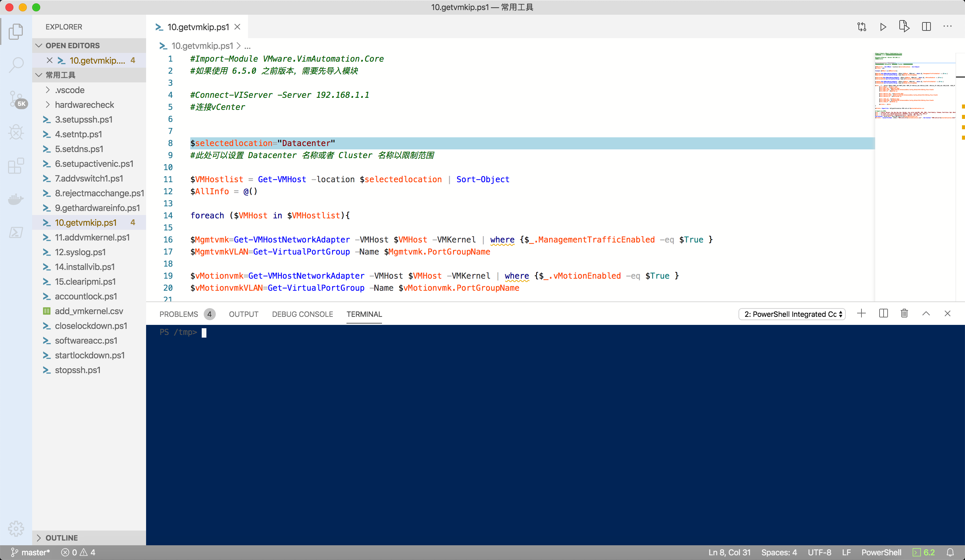The height and width of the screenshot is (560, 965).
Task: Expand the .vscode folder
Action: [89, 90]
